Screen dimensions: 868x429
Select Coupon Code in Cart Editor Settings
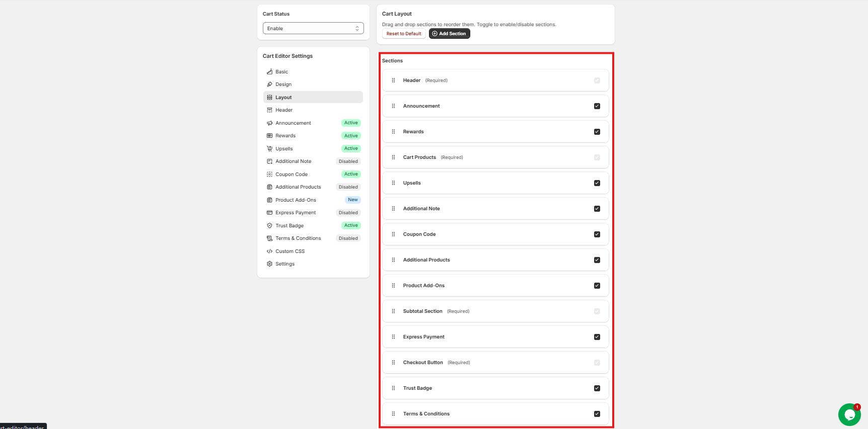(x=292, y=175)
